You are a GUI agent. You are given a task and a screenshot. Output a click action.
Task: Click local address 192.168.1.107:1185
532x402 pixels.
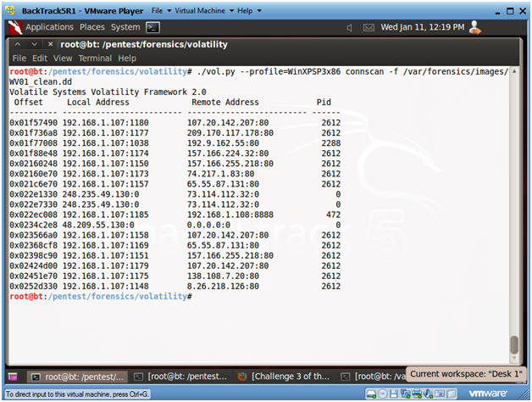[106, 215]
